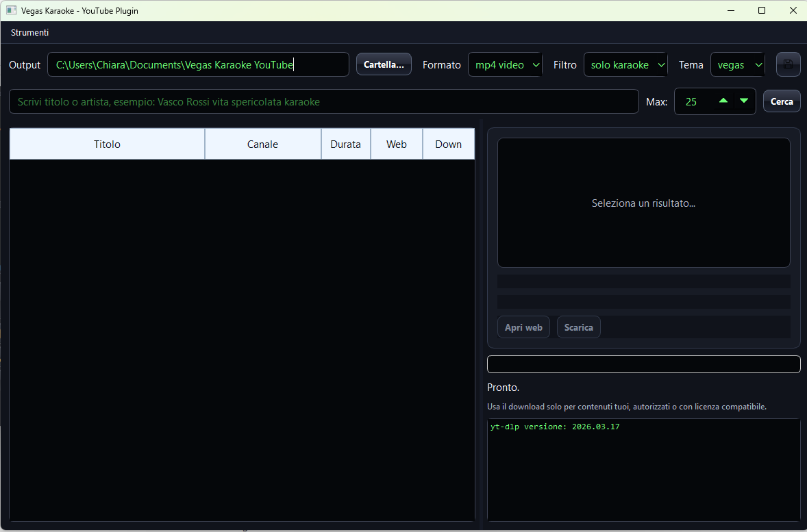
Task: Click the Filtro label
Action: click(564, 65)
